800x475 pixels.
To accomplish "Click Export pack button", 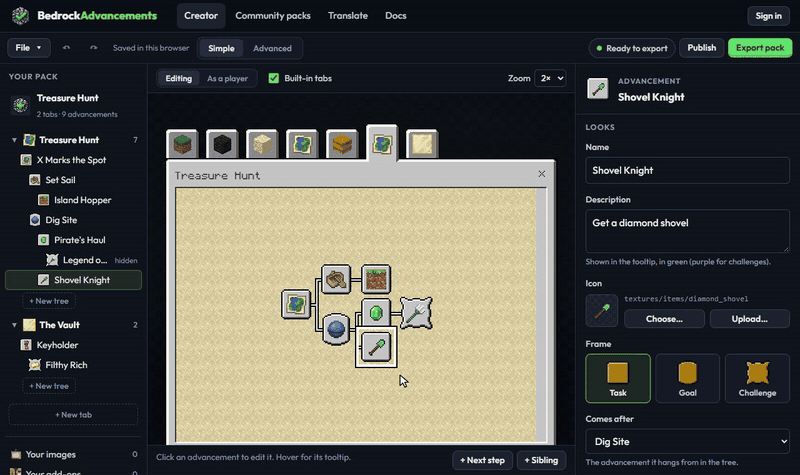I will tap(760, 48).
